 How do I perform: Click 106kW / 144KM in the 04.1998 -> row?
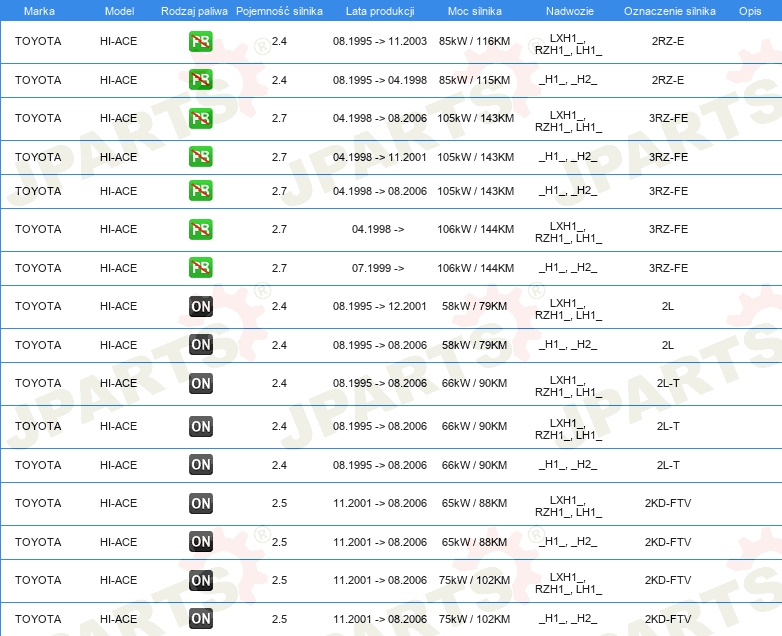(476, 229)
